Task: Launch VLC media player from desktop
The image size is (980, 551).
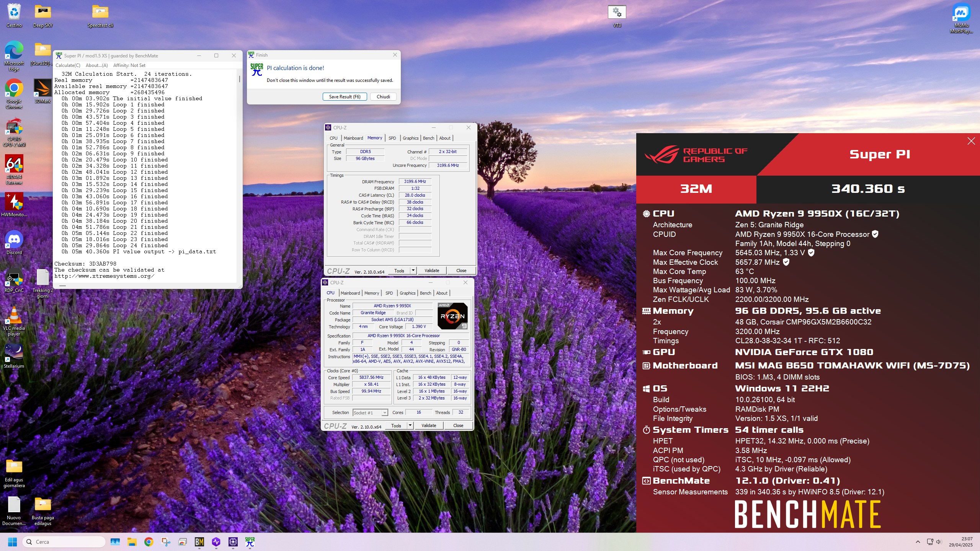Action: tap(14, 321)
